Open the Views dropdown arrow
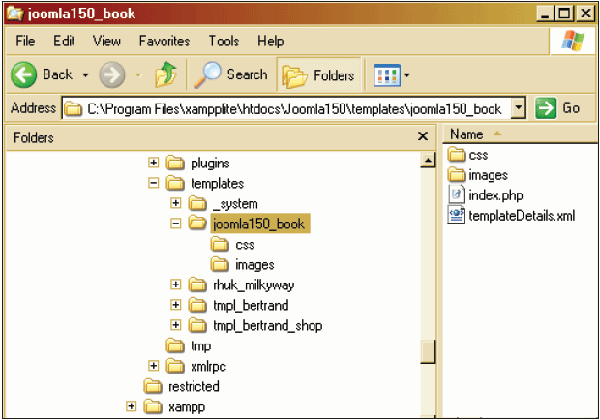Image resolution: width=600 pixels, height=420 pixels. (406, 75)
